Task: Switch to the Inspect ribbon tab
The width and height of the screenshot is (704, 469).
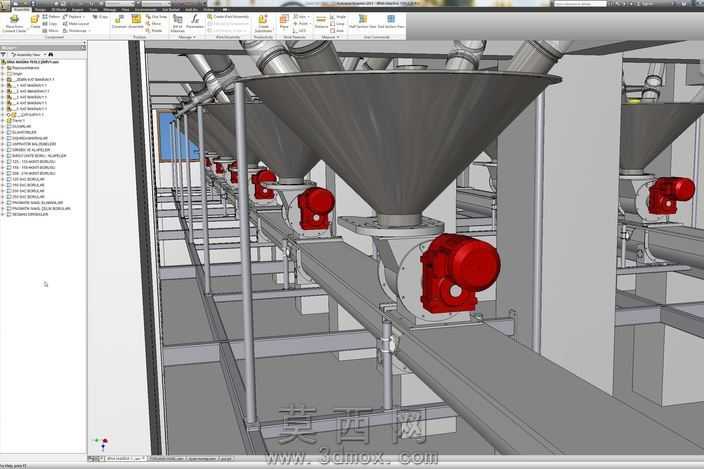Action: tap(77, 9)
